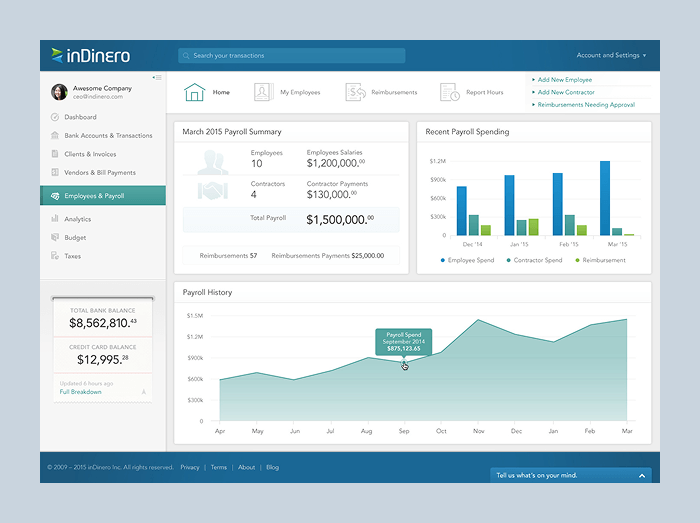700x523 pixels.
Task: Click the Taxes document icon
Action: (x=55, y=256)
